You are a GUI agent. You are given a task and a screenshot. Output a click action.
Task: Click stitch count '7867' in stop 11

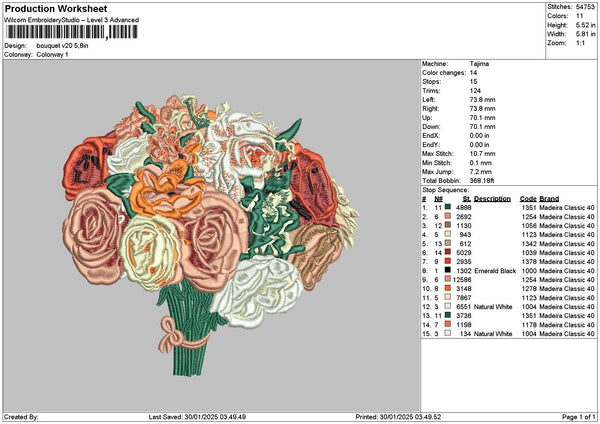[x=463, y=298]
